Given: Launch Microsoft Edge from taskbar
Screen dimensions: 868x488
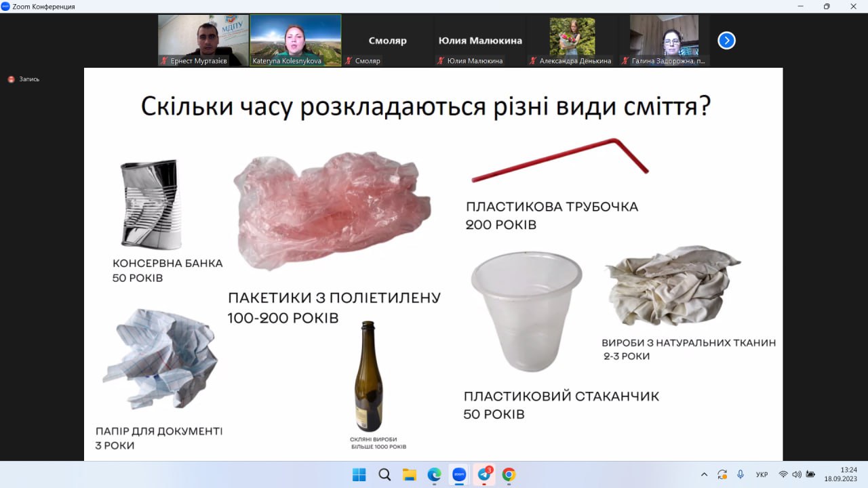Looking at the screenshot, I should coord(434,474).
